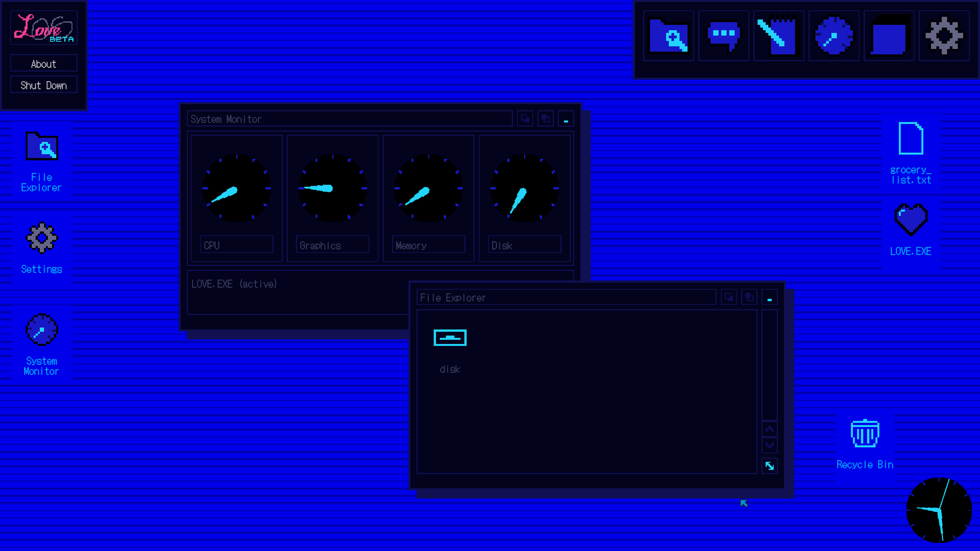Open File Explorer from the top dock
Image resolution: width=980 pixels, height=551 pixels.
tap(669, 36)
